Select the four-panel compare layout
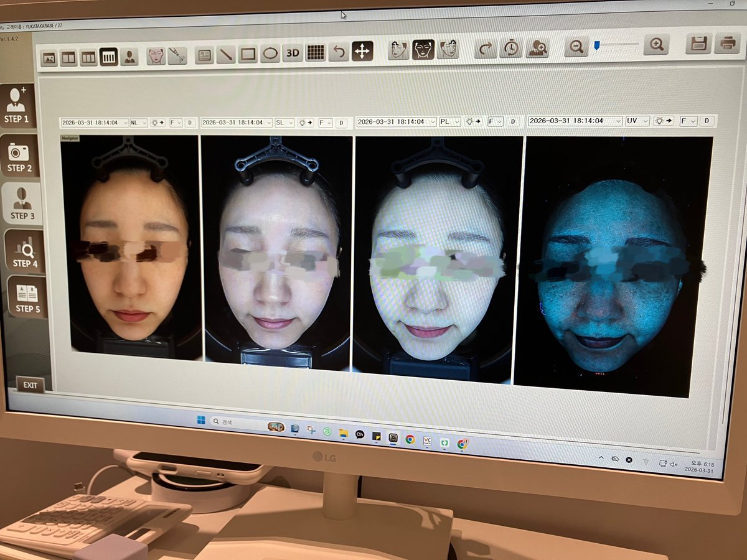 pyautogui.click(x=109, y=57)
